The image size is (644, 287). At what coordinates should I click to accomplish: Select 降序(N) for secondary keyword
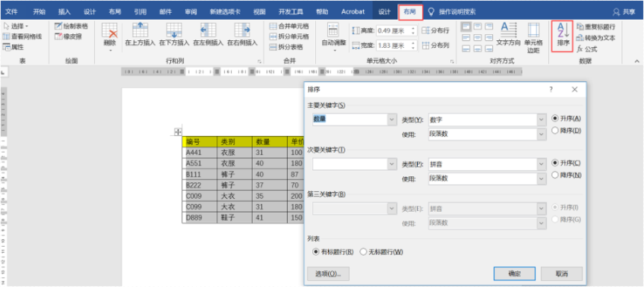coord(567,175)
